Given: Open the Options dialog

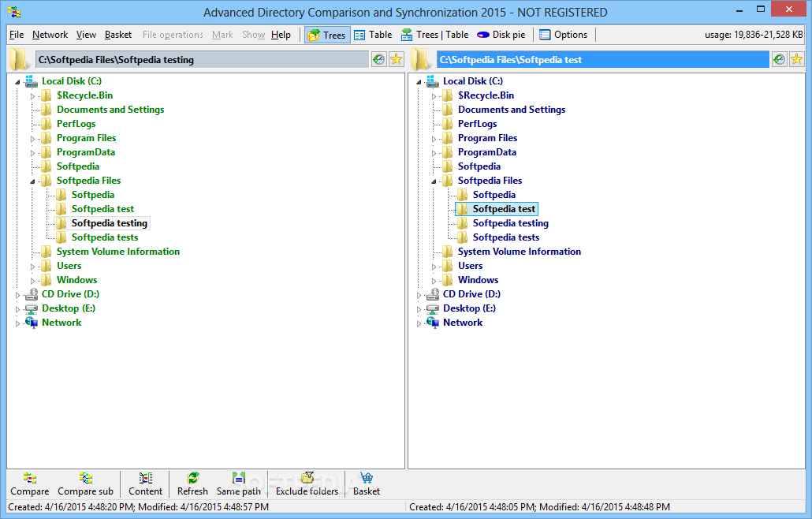Looking at the screenshot, I should tap(563, 35).
